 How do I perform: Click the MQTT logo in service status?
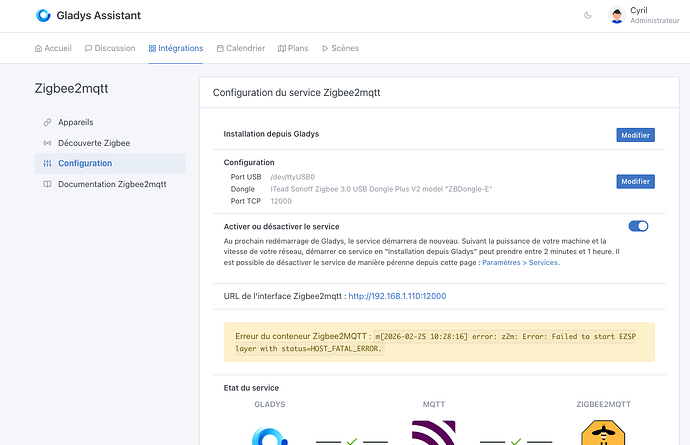pyautogui.click(x=433, y=433)
